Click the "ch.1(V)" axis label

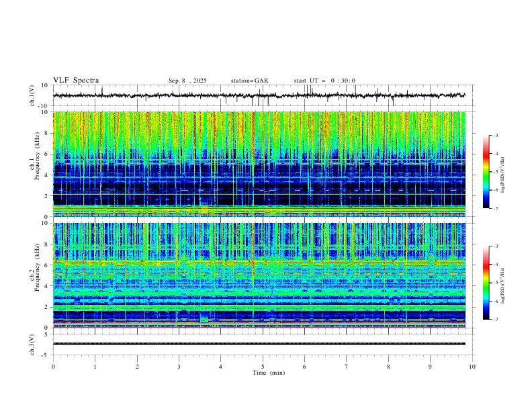[32, 95]
